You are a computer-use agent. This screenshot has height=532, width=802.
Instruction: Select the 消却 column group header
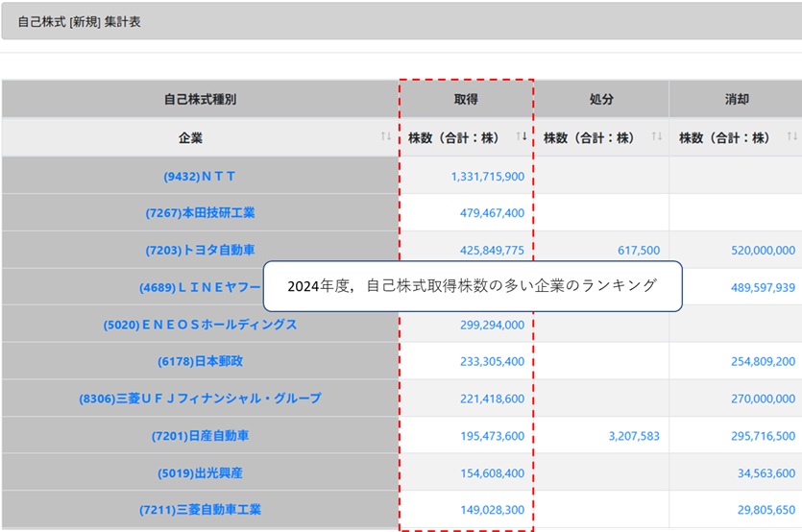click(x=736, y=99)
